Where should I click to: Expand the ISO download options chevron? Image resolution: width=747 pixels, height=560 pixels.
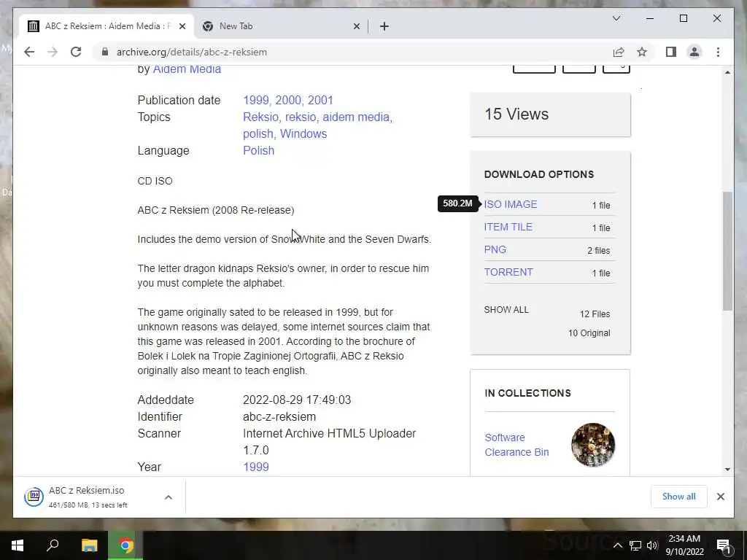(x=169, y=497)
